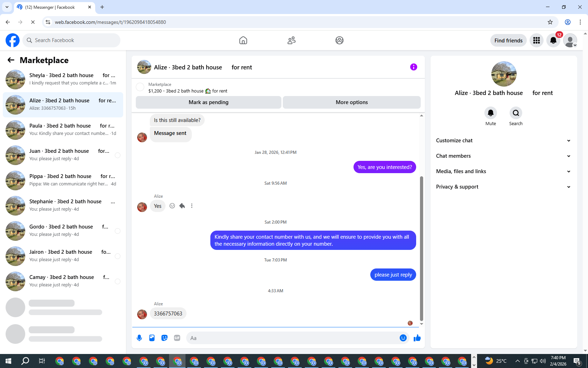Show hidden system tray icons
The width and height of the screenshot is (588, 368).
517,361
